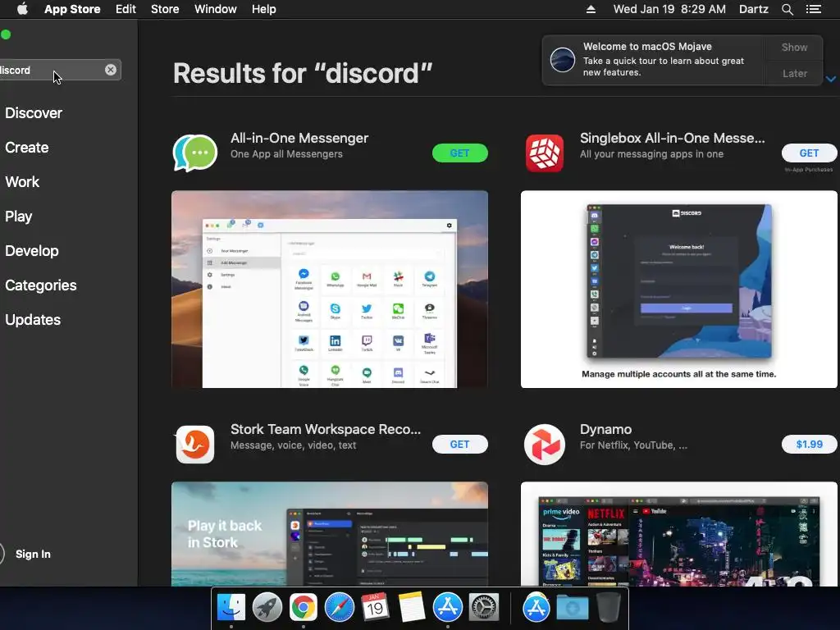Expand the blue chevron filter dropdown
The image size is (840, 630).
(830, 79)
